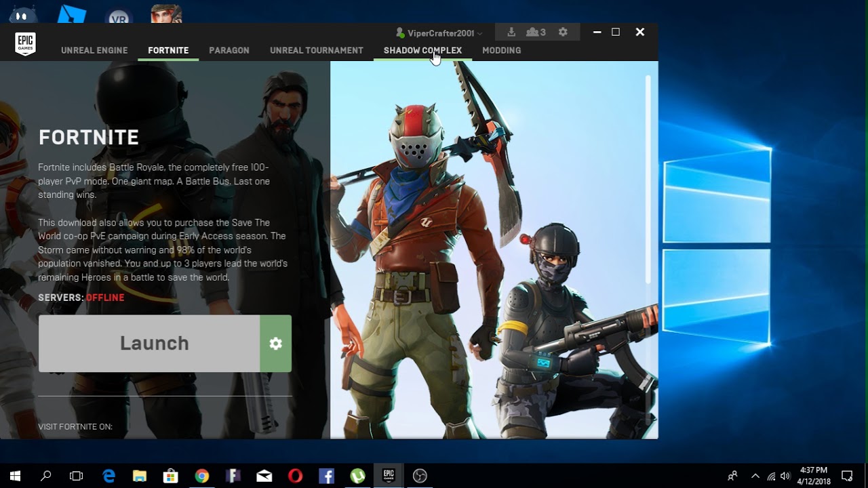
Task: Click the Fortnite character artwork image
Action: 494,250
